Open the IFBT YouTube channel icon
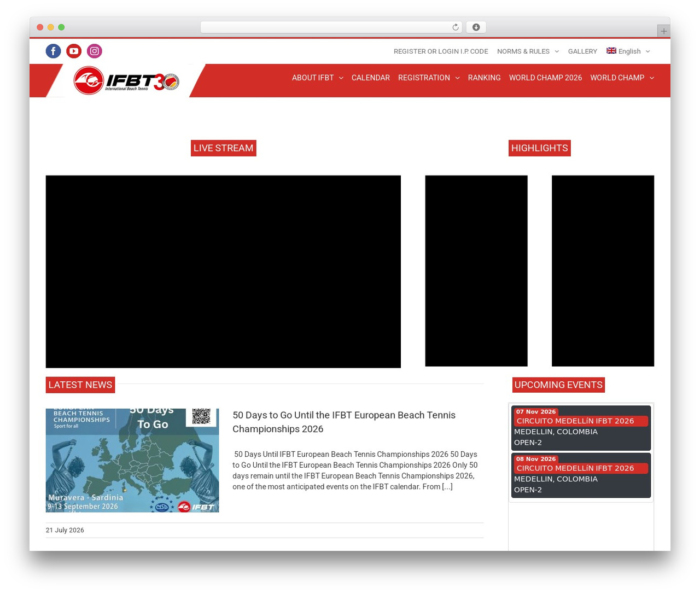This screenshot has height=593, width=700. (74, 51)
